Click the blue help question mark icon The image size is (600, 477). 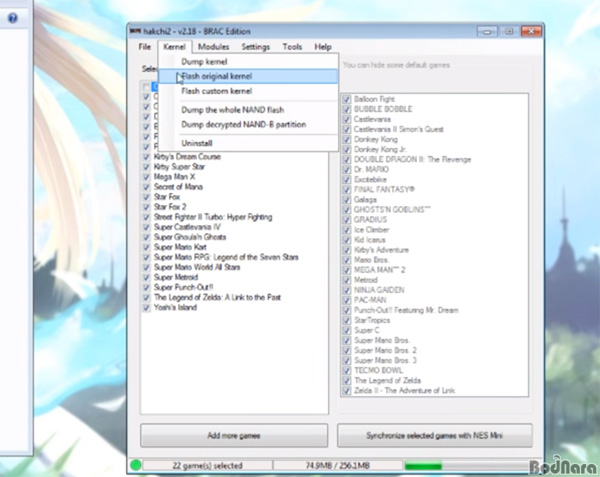click(13, 18)
